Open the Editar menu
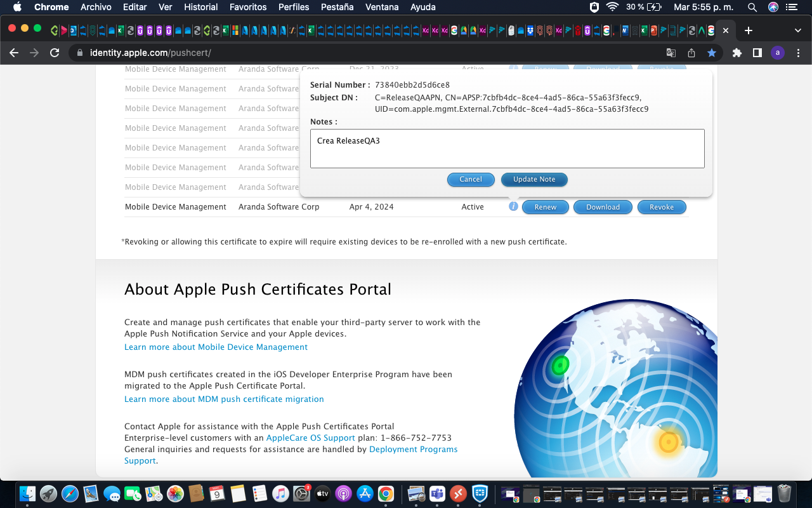 click(134, 7)
